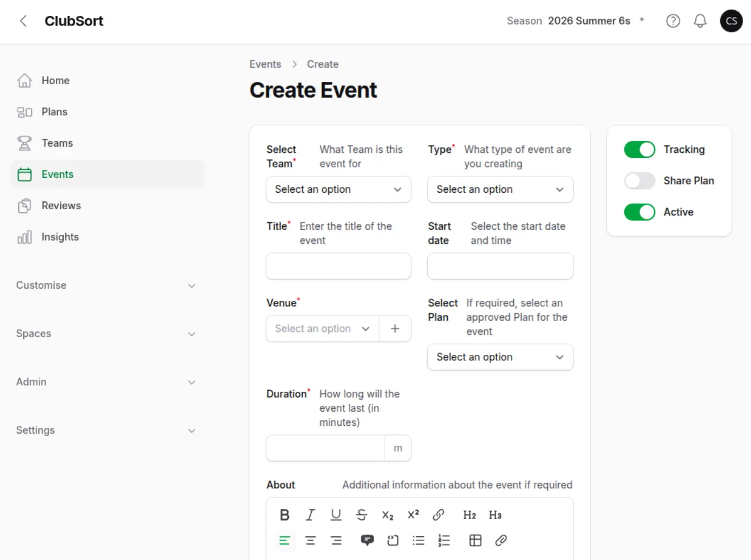Image resolution: width=751 pixels, height=560 pixels.
Task: Enable the Share Plan toggle
Action: point(639,181)
